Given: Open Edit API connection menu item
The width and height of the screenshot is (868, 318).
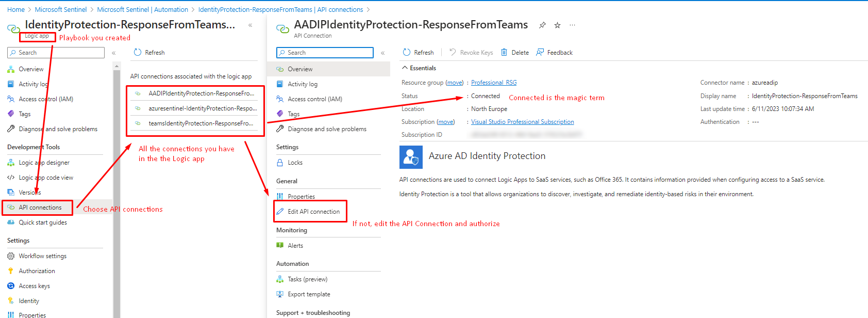Looking at the screenshot, I should (313, 212).
